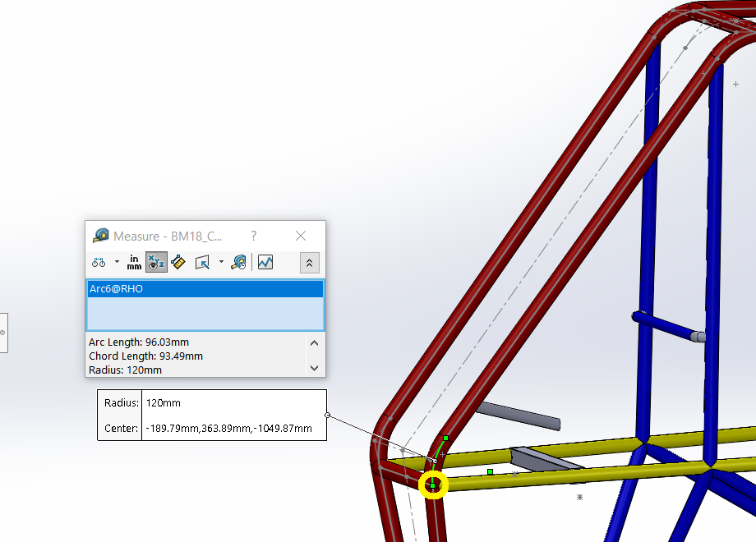
Task: Select Arc6@RHO in selection list
Action: (x=205, y=288)
